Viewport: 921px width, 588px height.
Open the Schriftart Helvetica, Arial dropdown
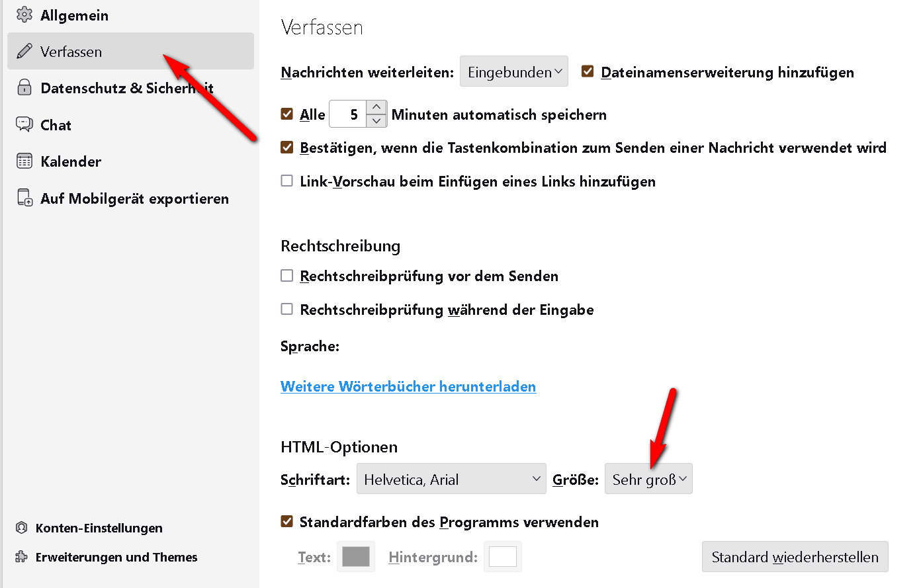[x=451, y=479]
